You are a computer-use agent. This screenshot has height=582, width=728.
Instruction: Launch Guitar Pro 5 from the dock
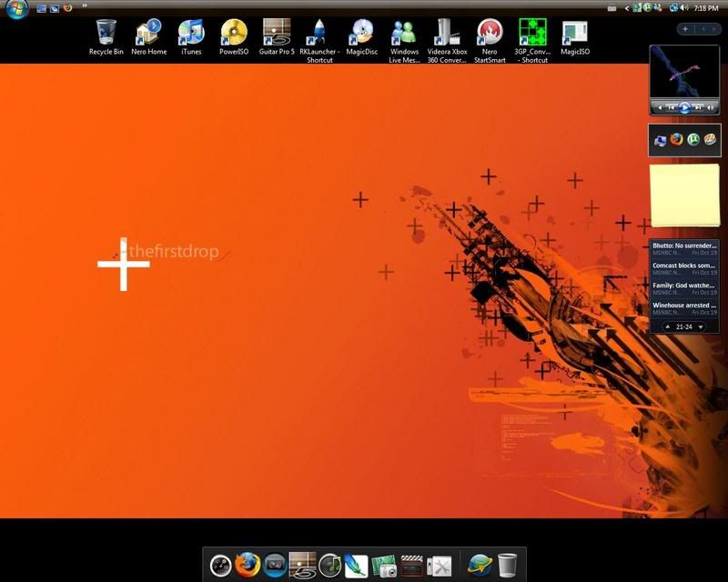click(302, 566)
